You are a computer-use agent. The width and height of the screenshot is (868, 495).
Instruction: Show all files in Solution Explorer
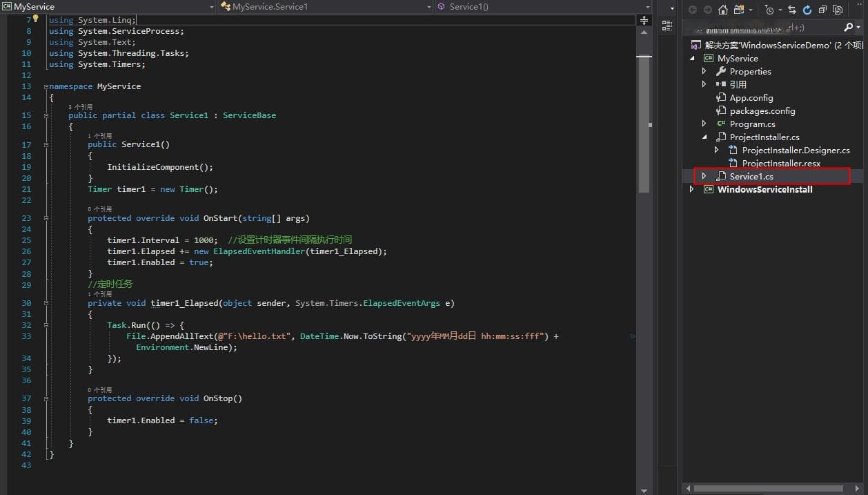point(838,10)
